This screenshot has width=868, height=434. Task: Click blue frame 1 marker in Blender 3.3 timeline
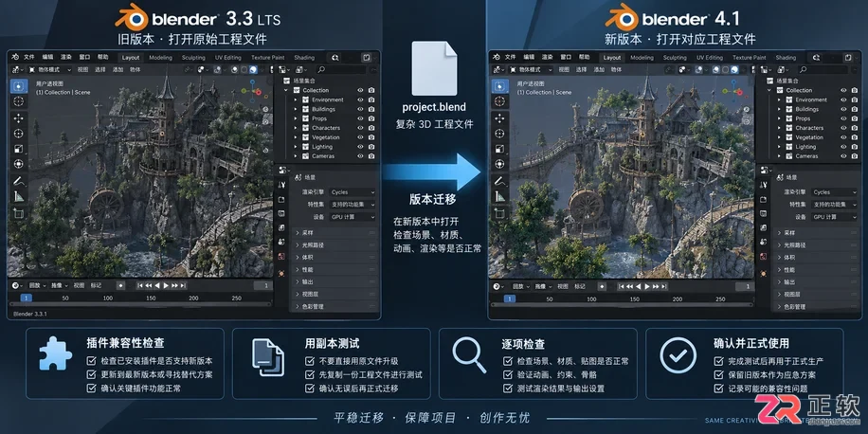click(x=26, y=298)
